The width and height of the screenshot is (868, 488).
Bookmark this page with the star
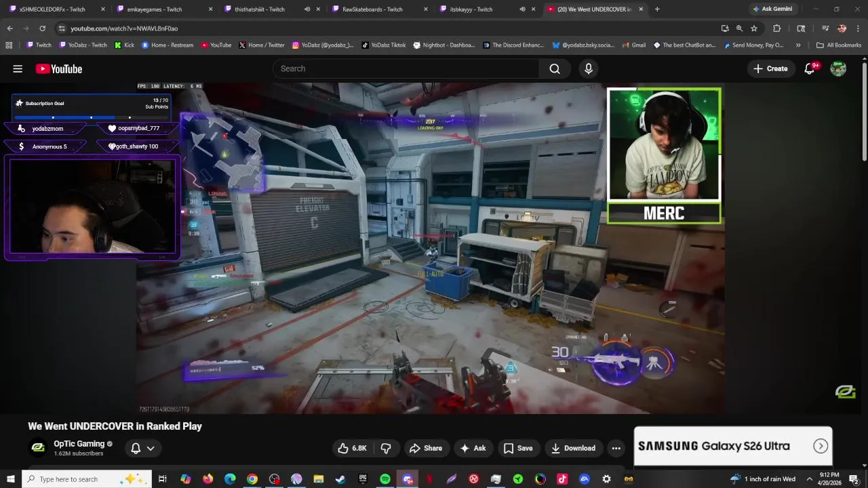(753, 28)
